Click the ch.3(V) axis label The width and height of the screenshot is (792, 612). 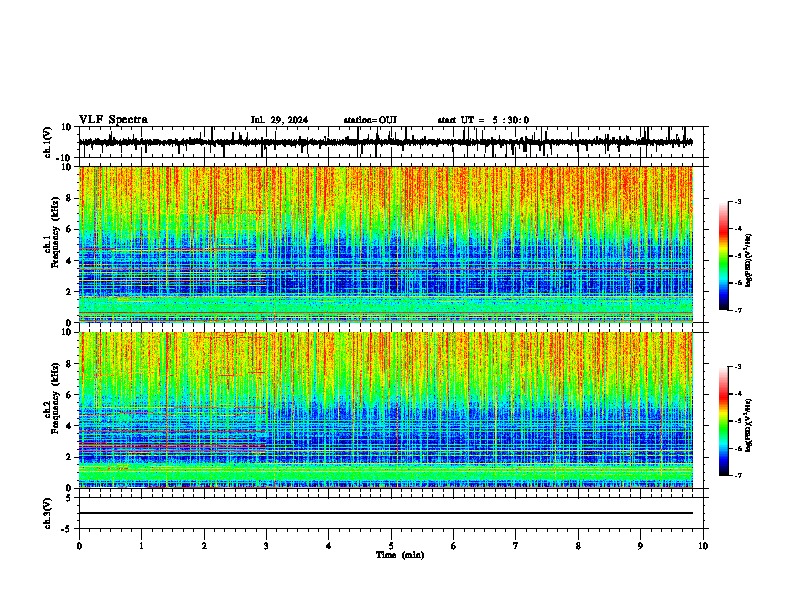click(48, 513)
